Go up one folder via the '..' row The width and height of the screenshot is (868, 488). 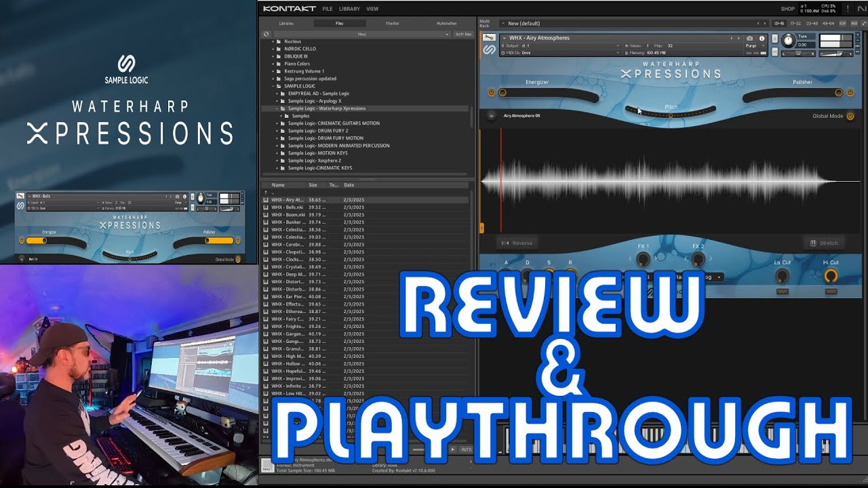(365, 192)
